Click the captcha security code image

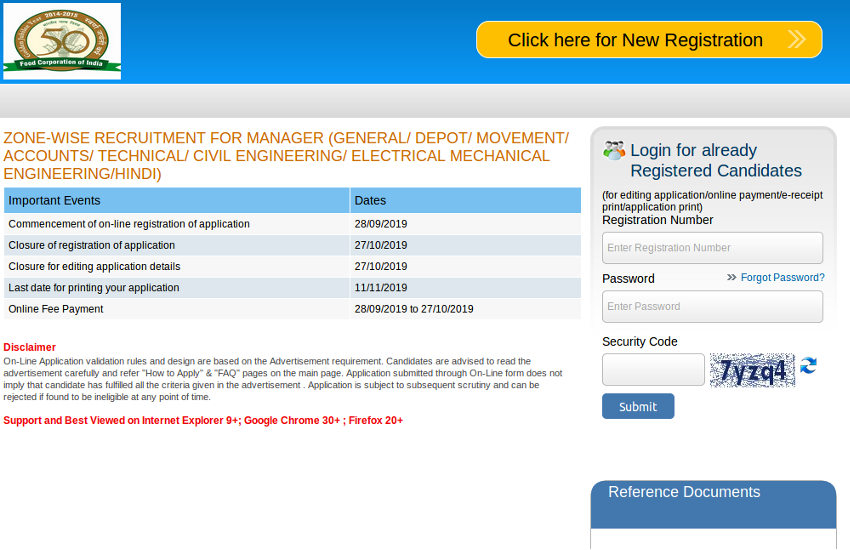pyautogui.click(x=752, y=370)
